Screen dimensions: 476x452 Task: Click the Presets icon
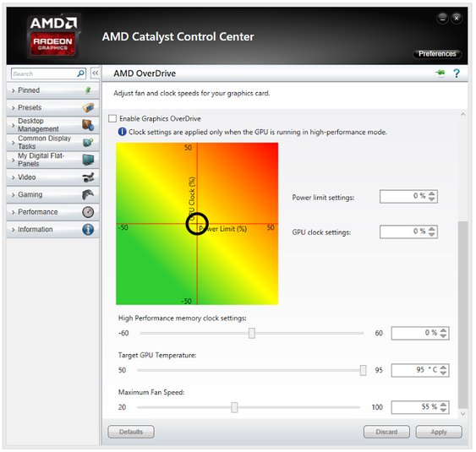tap(88, 107)
